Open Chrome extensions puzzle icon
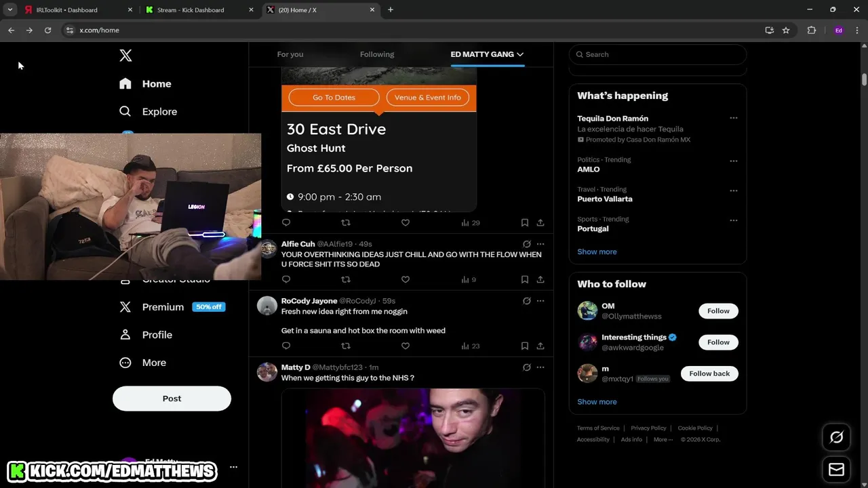The image size is (868, 488). tap(811, 30)
